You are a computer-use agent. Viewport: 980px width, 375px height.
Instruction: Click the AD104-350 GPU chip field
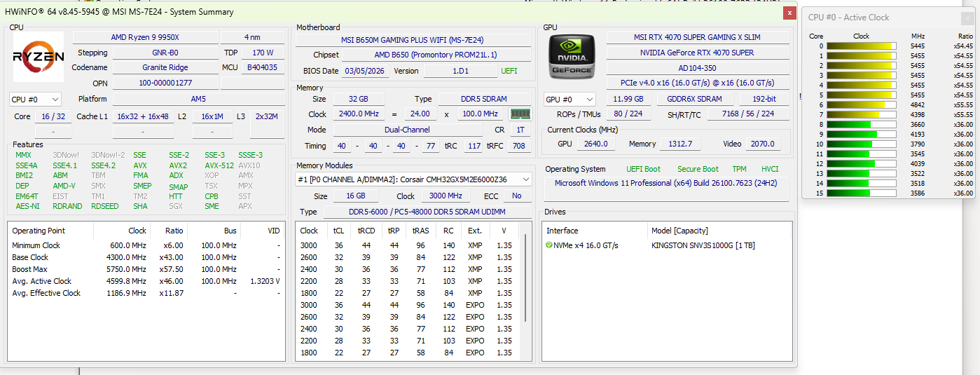(x=697, y=68)
